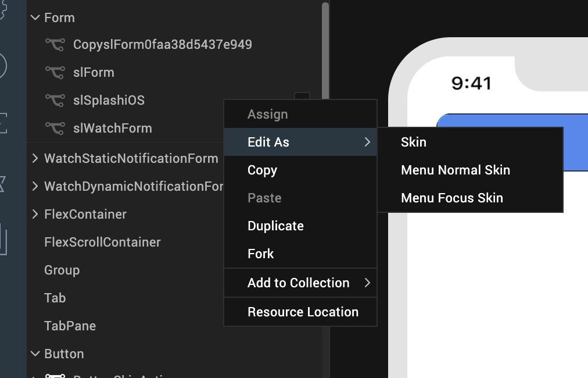Expand the WatchStaticNotificationForm group
Image resolution: width=588 pixels, height=378 pixels.
(x=35, y=159)
